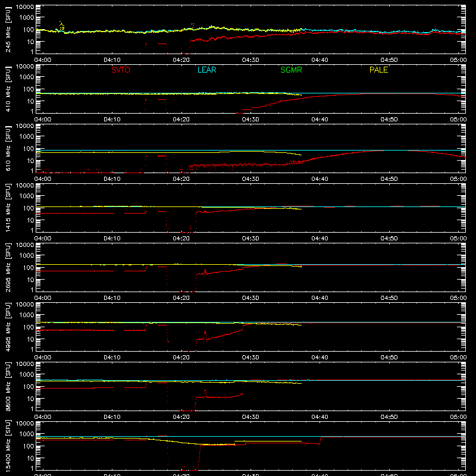Select the 8800 MHz [SFU] axis title
476x476 pixels.
(x=8, y=386)
